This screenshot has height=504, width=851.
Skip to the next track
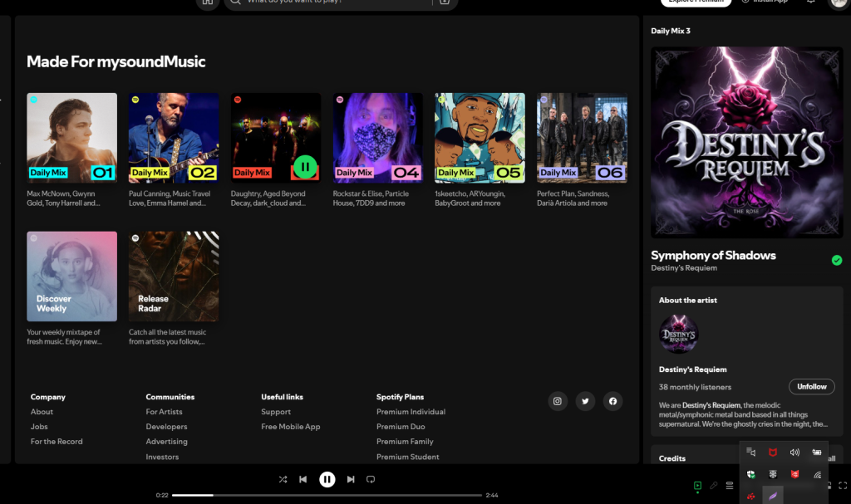tap(351, 480)
